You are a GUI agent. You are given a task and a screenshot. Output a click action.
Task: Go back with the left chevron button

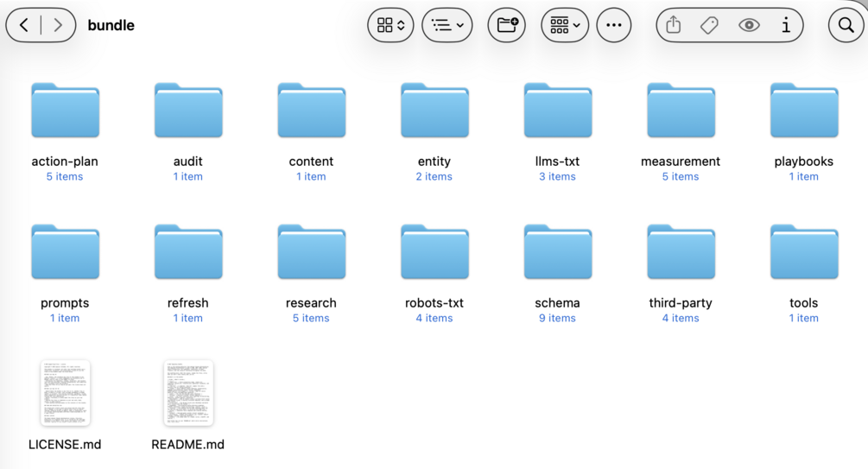(24, 25)
